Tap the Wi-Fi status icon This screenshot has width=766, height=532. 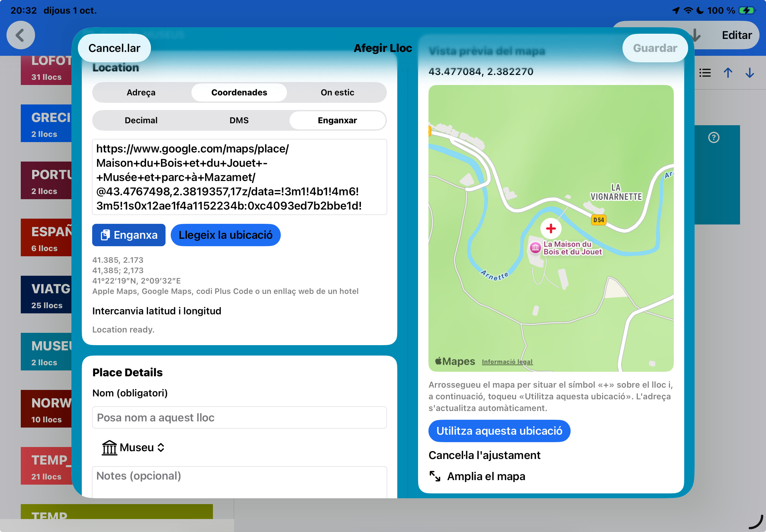688,10
